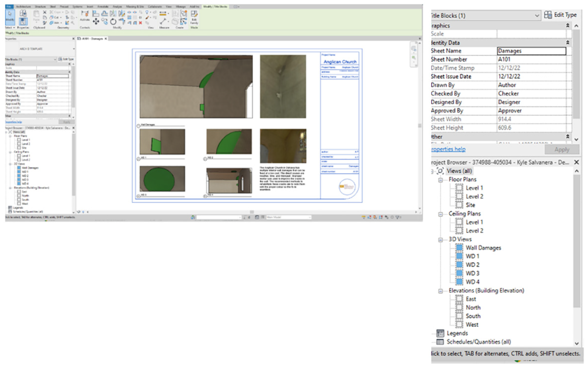This screenshot has height=368, width=588.
Task: Click the Activate controls icon
Action: [85, 15]
